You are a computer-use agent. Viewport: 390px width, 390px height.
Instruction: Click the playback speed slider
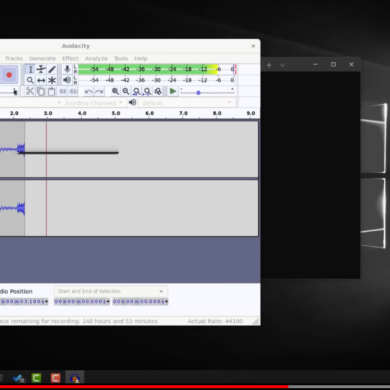click(207, 92)
